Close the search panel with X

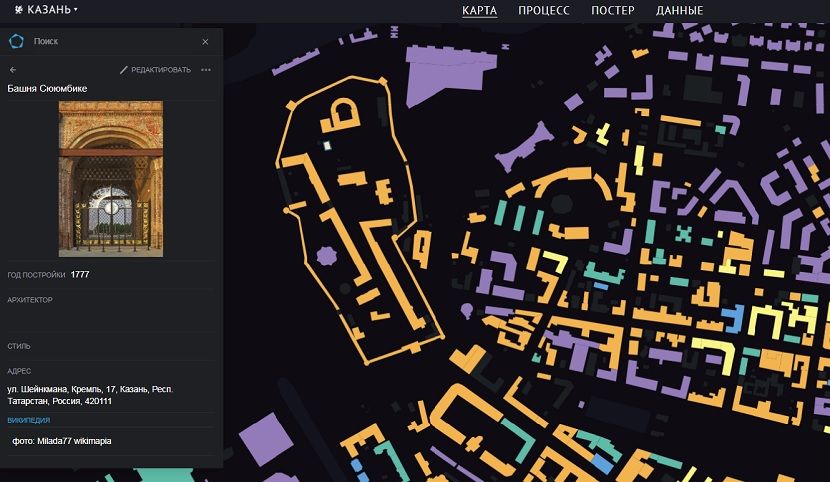coord(205,42)
